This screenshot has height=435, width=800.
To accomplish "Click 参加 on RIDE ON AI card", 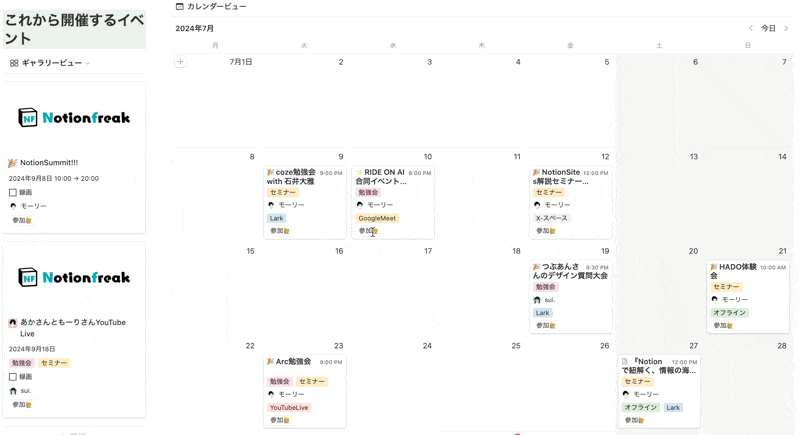I will pos(368,231).
